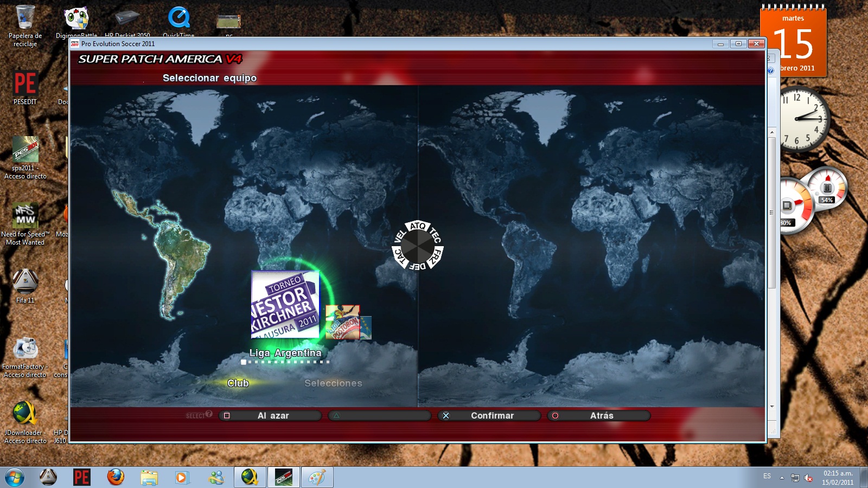
Task: Switch to the Selecciones tab
Action: pos(333,383)
